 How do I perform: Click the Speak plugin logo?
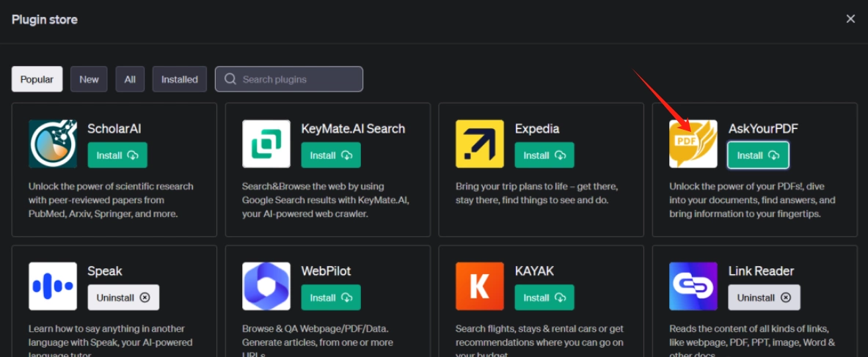tap(53, 286)
